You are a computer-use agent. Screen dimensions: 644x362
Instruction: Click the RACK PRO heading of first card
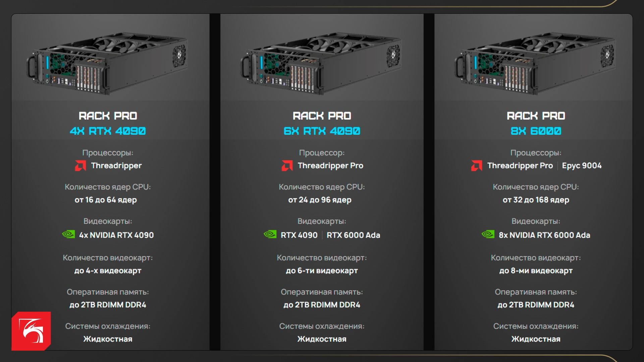pyautogui.click(x=108, y=116)
